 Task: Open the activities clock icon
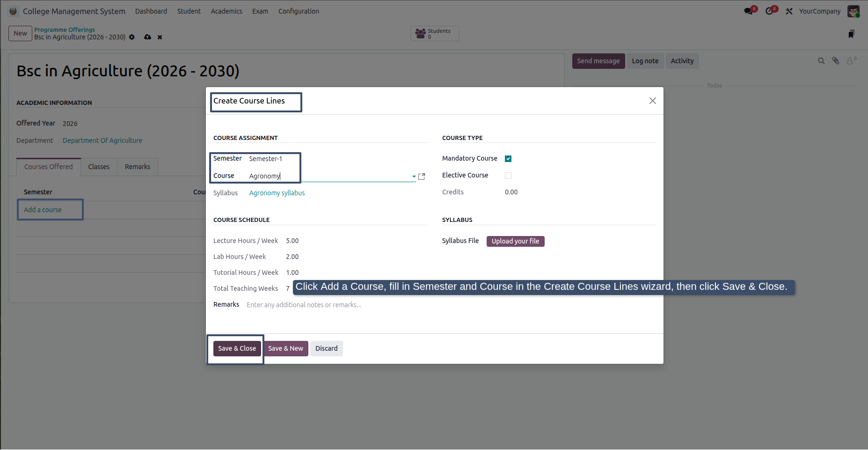click(x=770, y=11)
